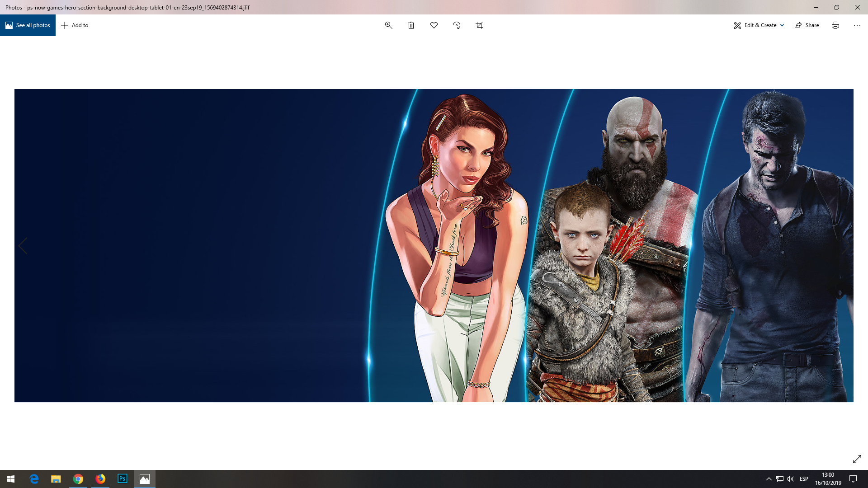Viewport: 868px width, 488px height.
Task: Open the clock showing 13:00
Action: (828, 479)
